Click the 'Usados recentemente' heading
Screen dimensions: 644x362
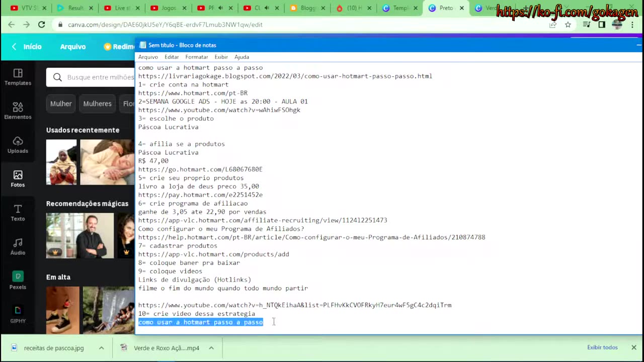pyautogui.click(x=83, y=130)
